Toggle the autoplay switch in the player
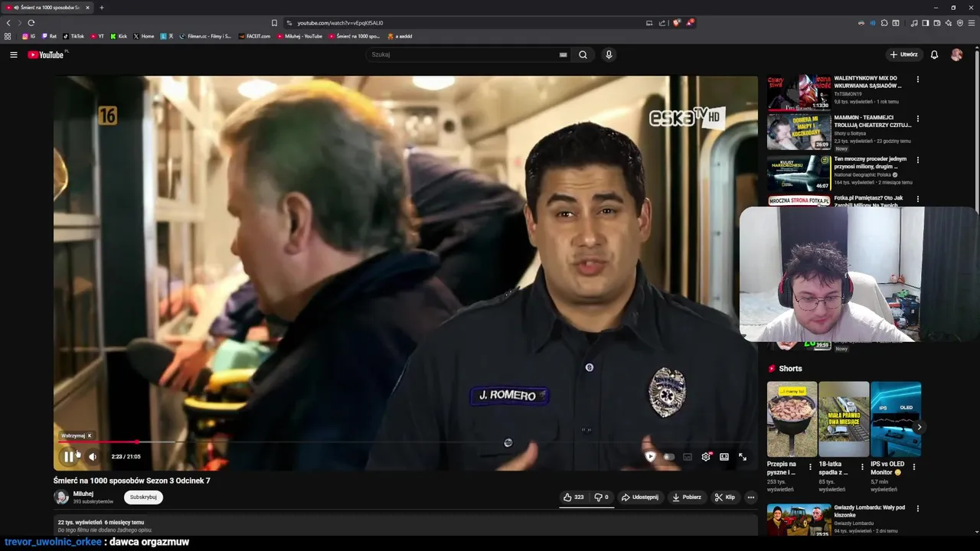This screenshot has height=551, width=980. (x=668, y=457)
